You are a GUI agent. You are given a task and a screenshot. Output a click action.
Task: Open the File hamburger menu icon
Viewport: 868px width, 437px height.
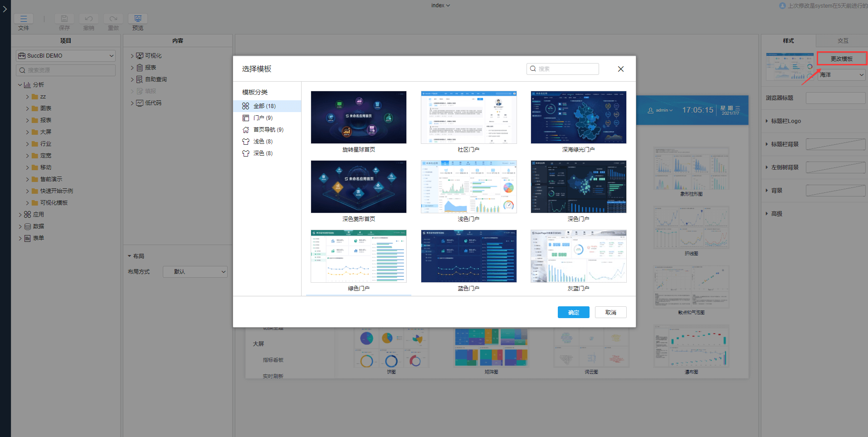(x=24, y=19)
